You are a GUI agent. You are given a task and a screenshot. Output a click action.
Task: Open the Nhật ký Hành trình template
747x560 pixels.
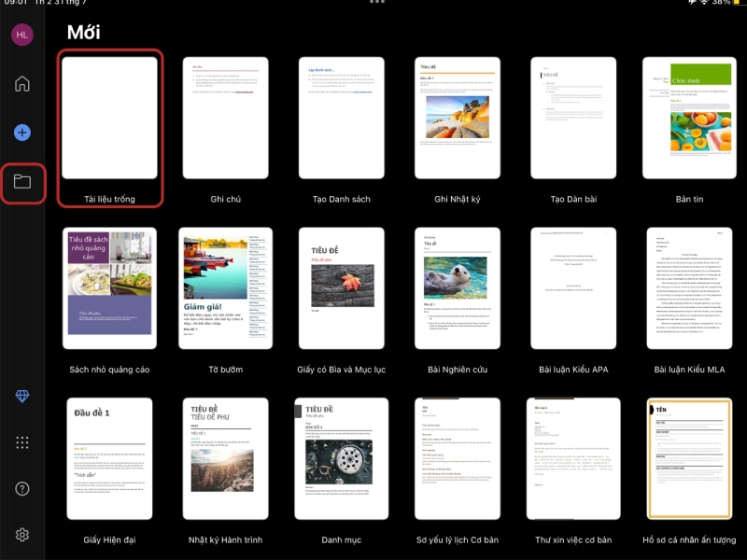coord(226,458)
